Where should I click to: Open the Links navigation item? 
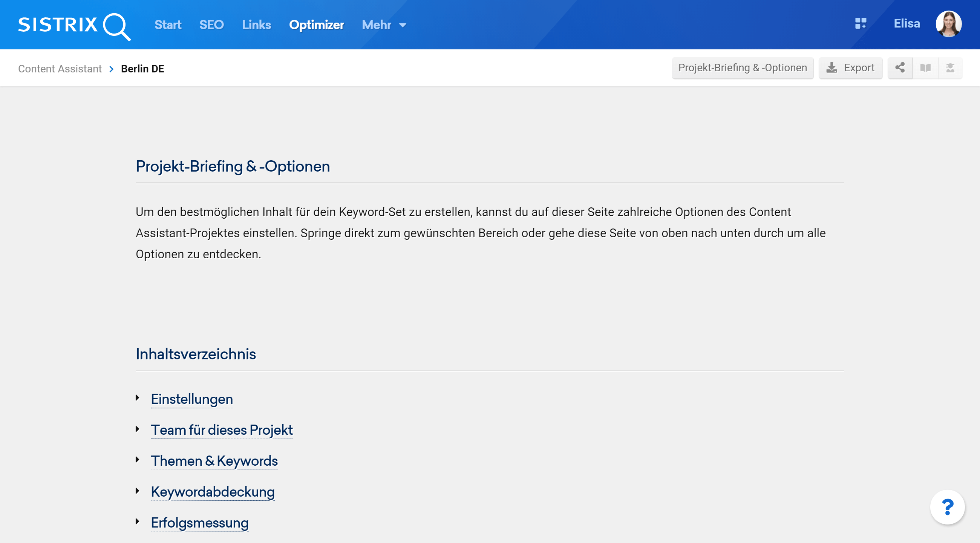(x=256, y=25)
